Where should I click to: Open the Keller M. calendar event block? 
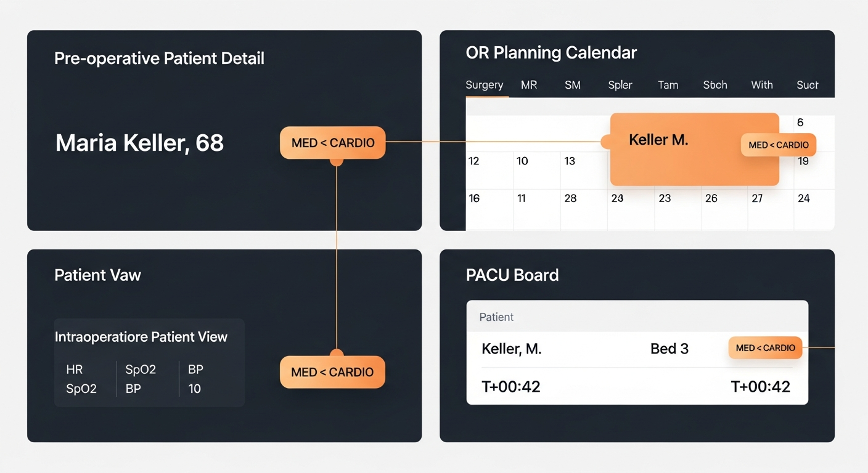click(695, 149)
